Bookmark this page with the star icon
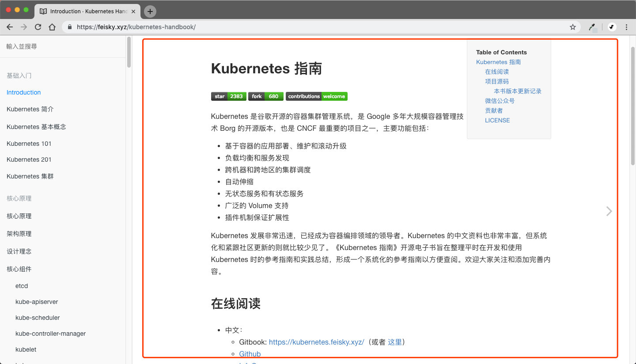This screenshot has width=636, height=364. [x=573, y=27]
